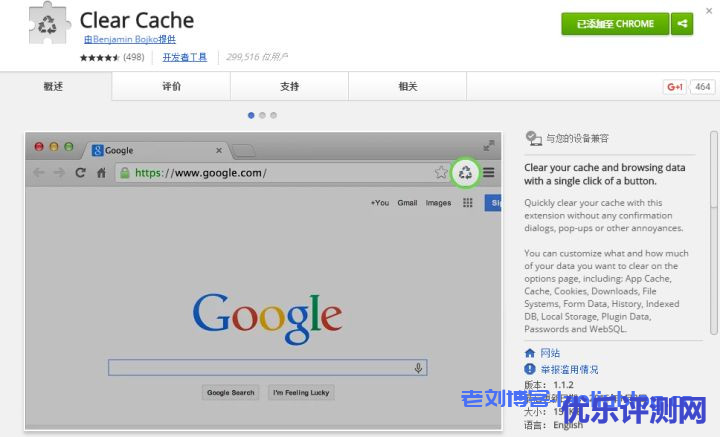Click the hamburger menu icon in the screenshot

click(x=489, y=173)
